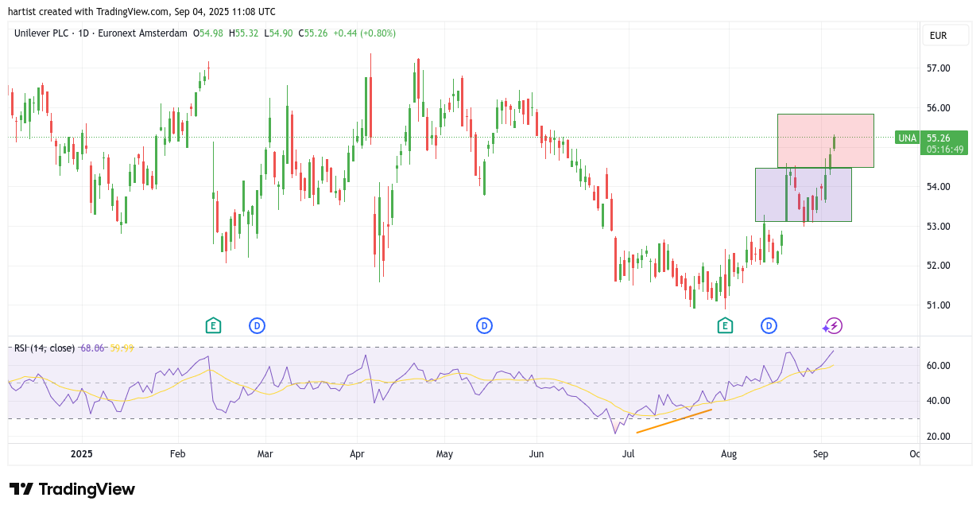Image resolution: width=980 pixels, height=513 pixels.
Task: Click the TradingView logo at bottom
Action: (x=72, y=489)
